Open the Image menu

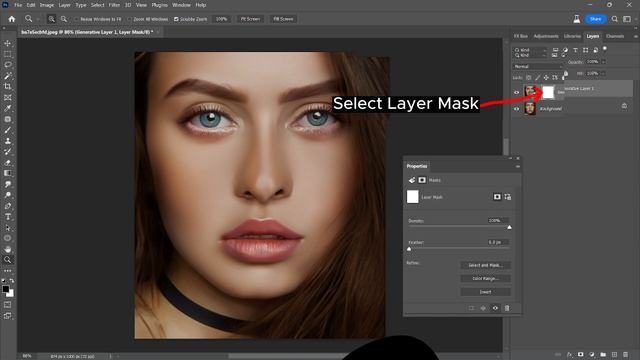click(47, 5)
